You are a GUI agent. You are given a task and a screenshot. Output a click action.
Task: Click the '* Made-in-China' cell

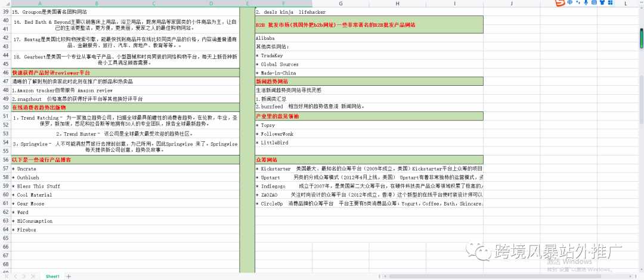[x=369, y=73]
